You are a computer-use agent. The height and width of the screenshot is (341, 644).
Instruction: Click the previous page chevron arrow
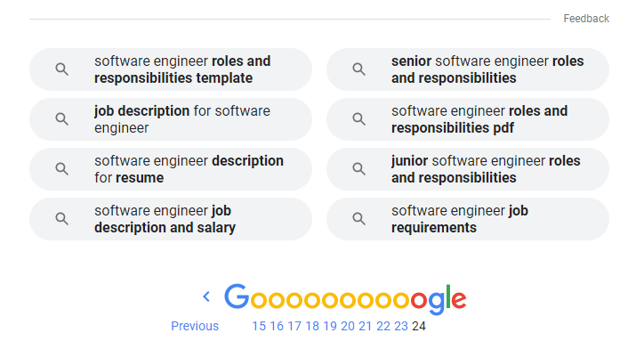pyautogui.click(x=206, y=296)
